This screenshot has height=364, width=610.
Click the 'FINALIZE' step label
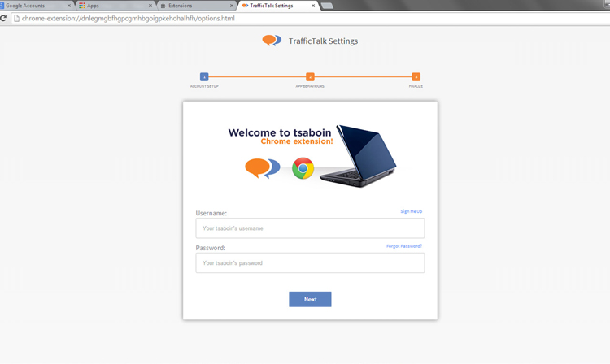tap(416, 86)
